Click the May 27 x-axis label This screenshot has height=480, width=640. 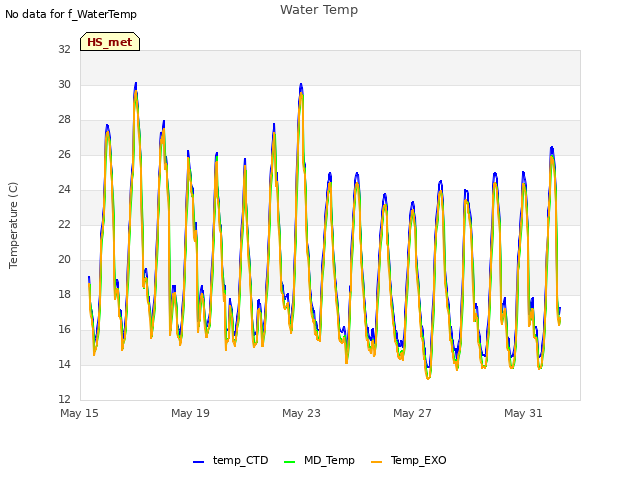[x=412, y=413]
